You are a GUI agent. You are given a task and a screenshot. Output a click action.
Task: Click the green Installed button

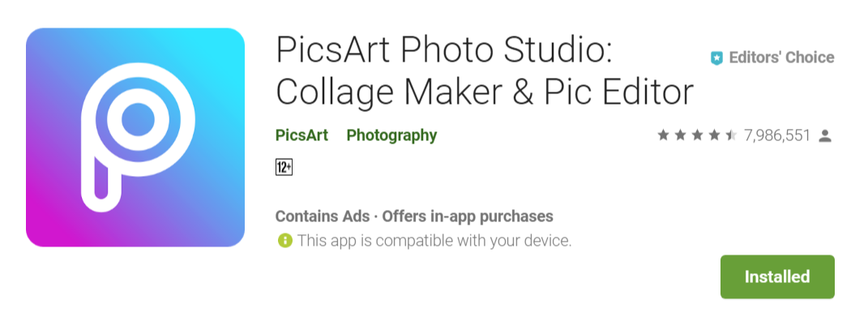(777, 276)
